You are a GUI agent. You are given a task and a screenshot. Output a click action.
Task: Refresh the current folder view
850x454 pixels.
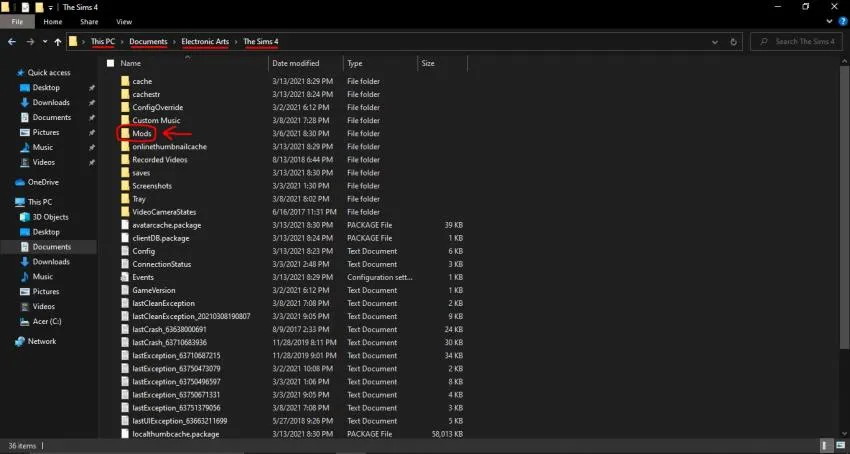pos(733,42)
